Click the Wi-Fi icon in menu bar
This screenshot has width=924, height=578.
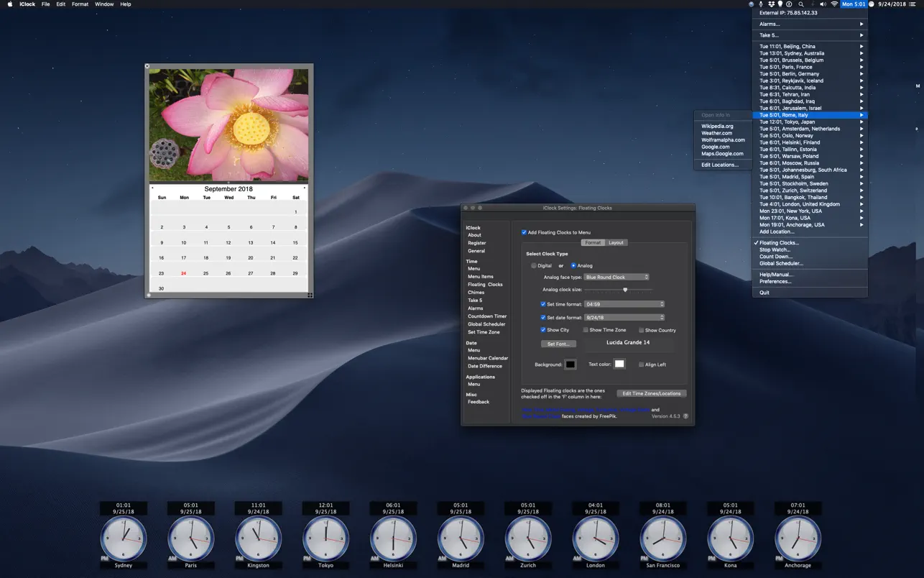[834, 4]
